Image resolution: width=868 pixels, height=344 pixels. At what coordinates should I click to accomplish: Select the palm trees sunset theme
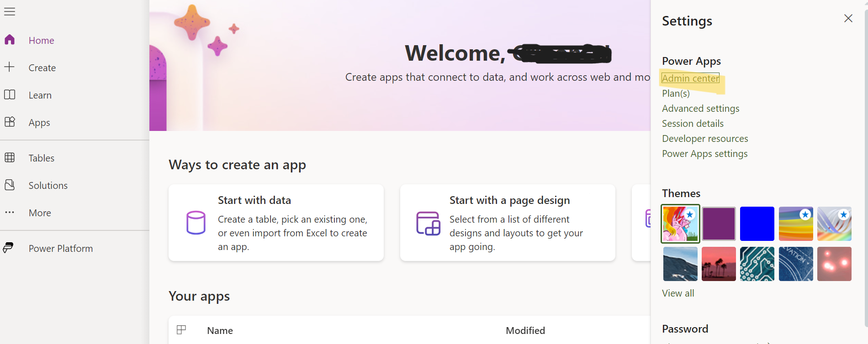(719, 264)
